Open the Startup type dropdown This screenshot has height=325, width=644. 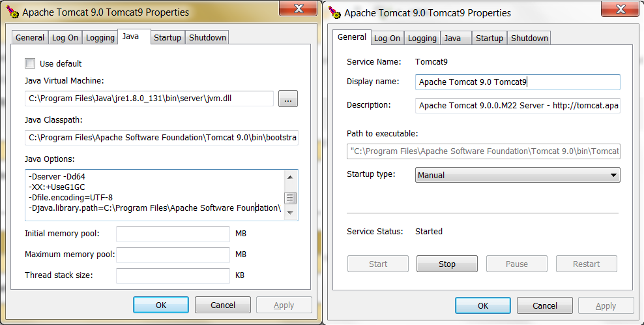coord(518,175)
